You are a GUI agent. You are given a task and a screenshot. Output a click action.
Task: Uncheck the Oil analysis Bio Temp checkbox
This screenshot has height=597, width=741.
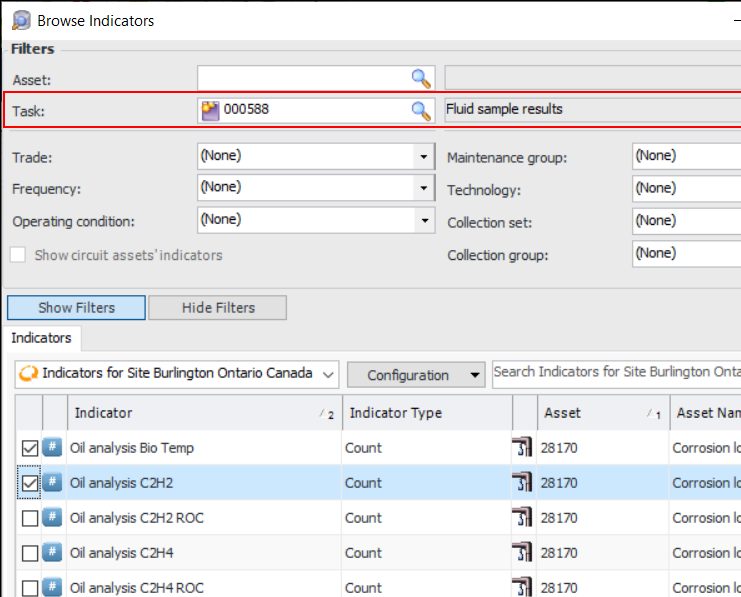click(30, 448)
